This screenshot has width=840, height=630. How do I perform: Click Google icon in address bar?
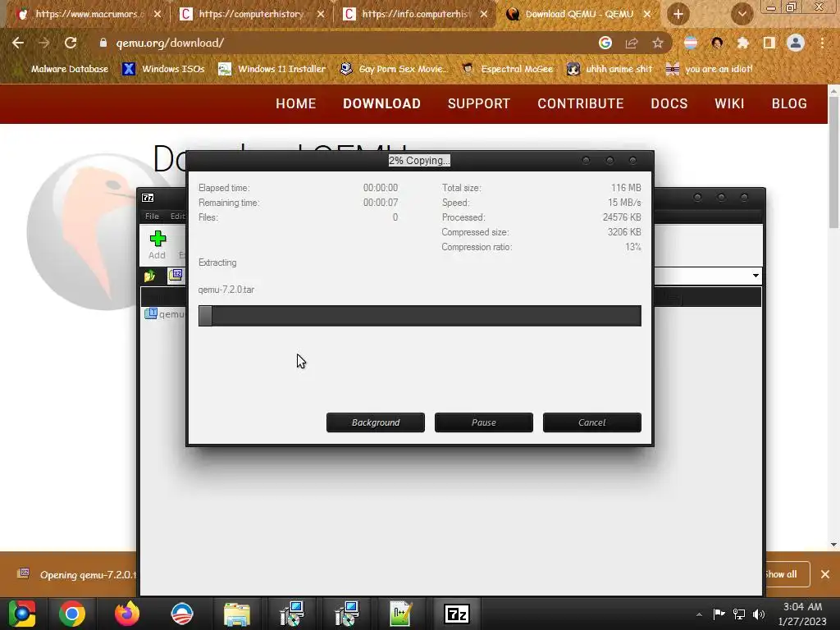[x=605, y=43]
